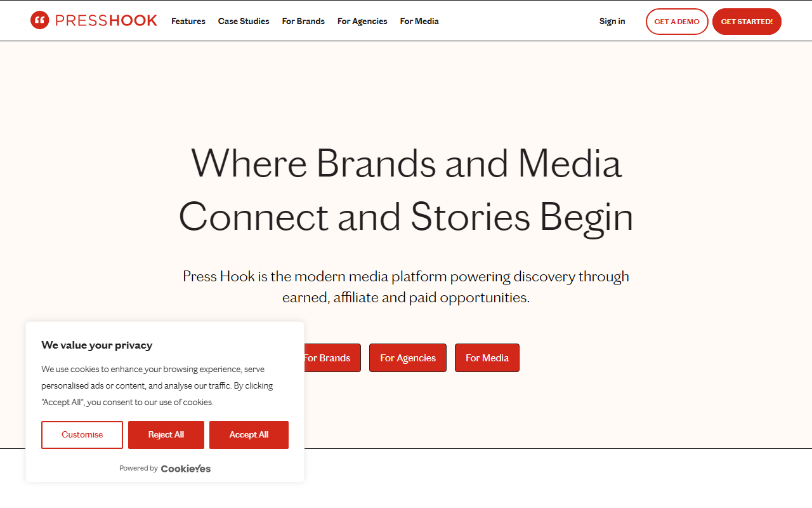
Task: Click the GET A DEMO button
Action: (677, 22)
